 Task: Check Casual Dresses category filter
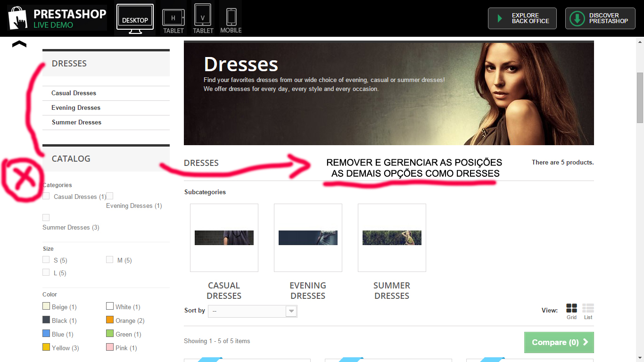(x=46, y=196)
